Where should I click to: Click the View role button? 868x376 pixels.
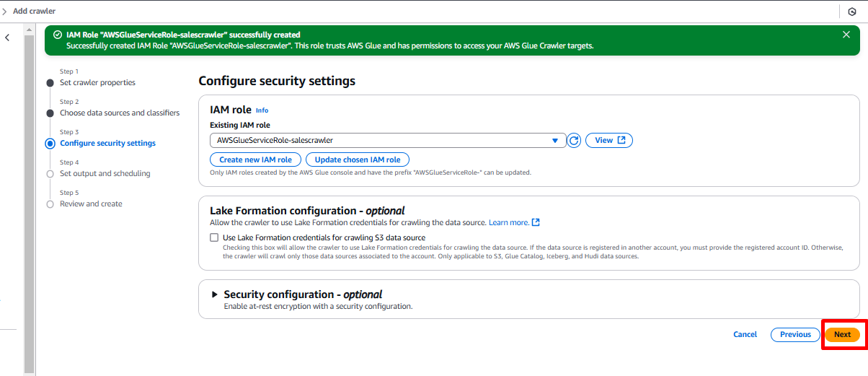coord(609,141)
